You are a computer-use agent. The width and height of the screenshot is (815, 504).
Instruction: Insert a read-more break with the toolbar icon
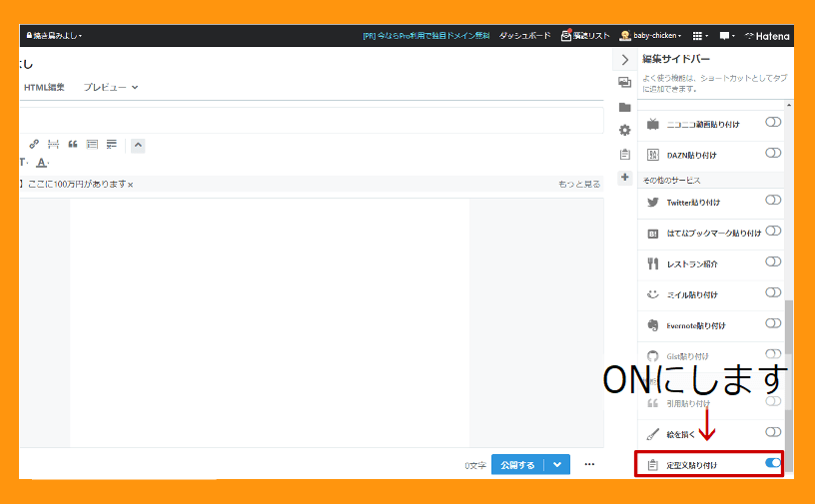tap(53, 144)
